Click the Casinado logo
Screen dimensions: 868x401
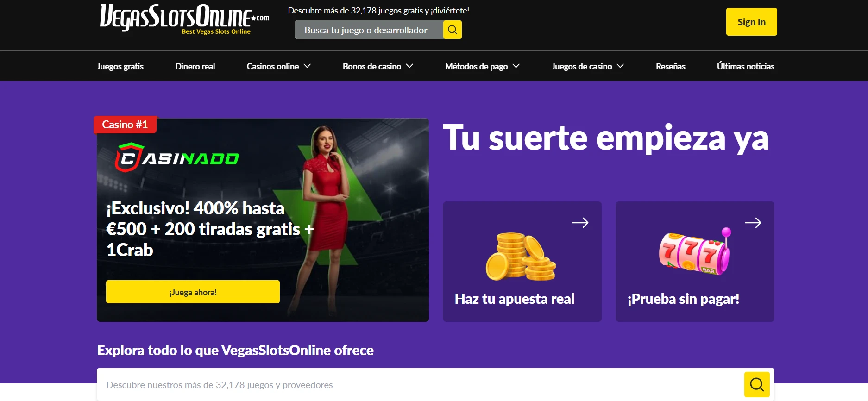pyautogui.click(x=177, y=158)
